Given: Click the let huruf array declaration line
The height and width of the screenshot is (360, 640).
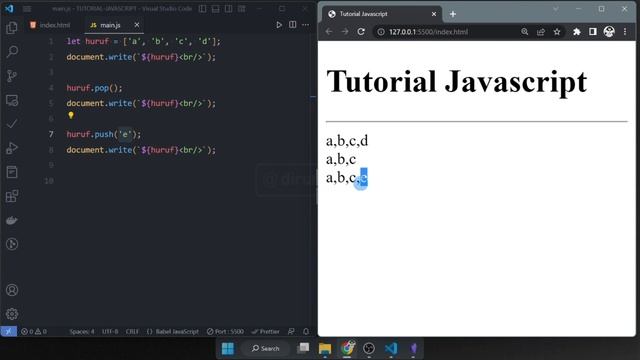Looking at the screenshot, I should point(143,41).
